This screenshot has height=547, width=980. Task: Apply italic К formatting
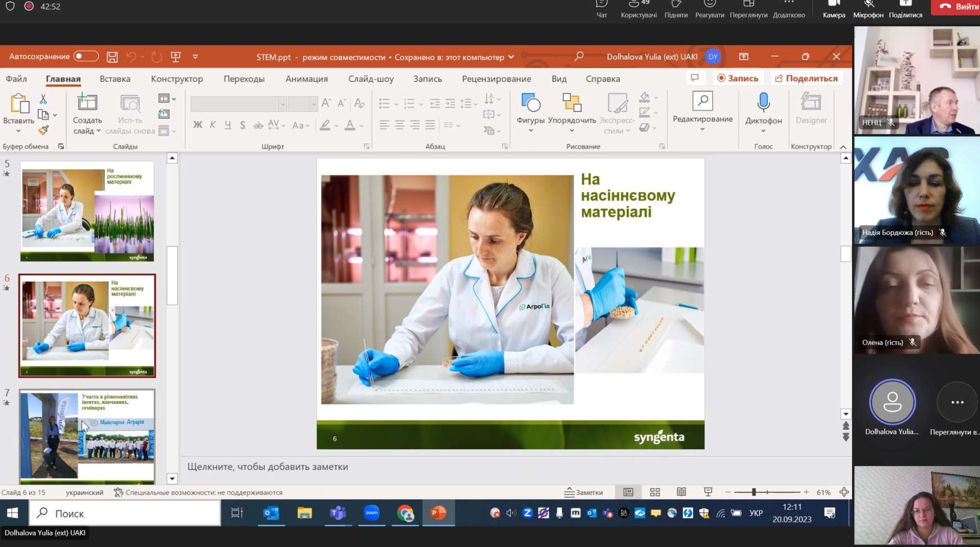(213, 125)
